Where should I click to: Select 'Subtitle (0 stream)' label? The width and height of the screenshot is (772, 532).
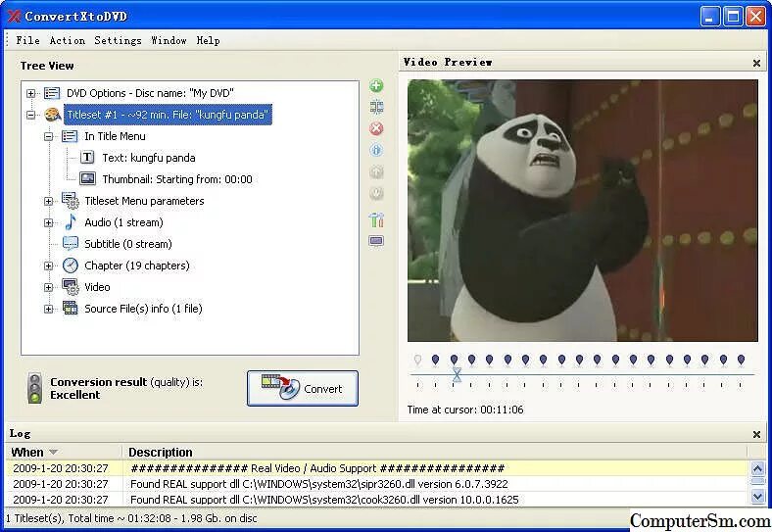pos(128,244)
